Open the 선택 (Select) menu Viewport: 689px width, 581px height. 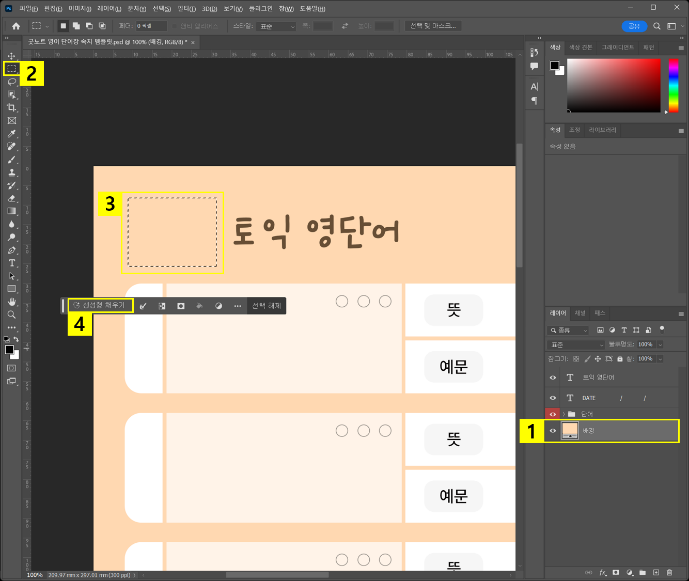tap(161, 8)
